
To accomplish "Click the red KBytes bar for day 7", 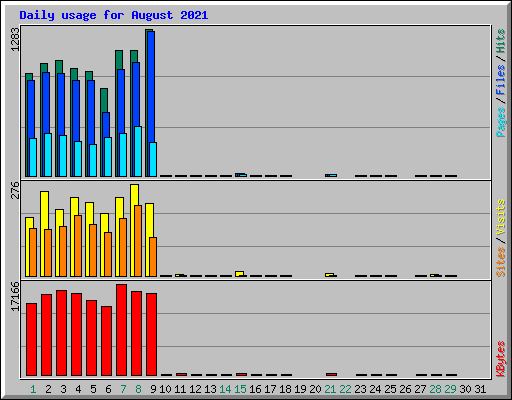I will 121,330.
